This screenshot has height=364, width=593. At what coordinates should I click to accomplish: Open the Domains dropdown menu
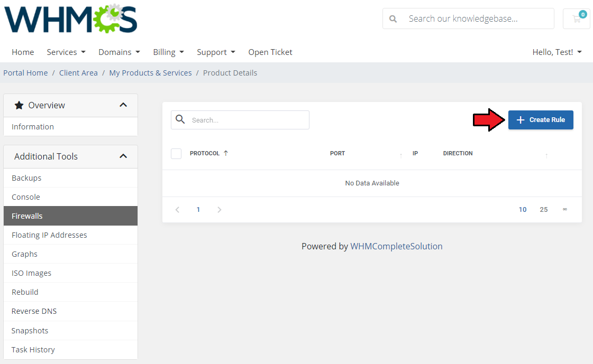[x=119, y=52]
